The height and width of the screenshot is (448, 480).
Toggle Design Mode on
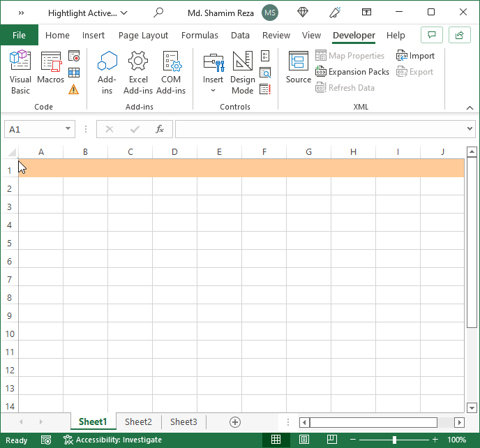(x=243, y=73)
